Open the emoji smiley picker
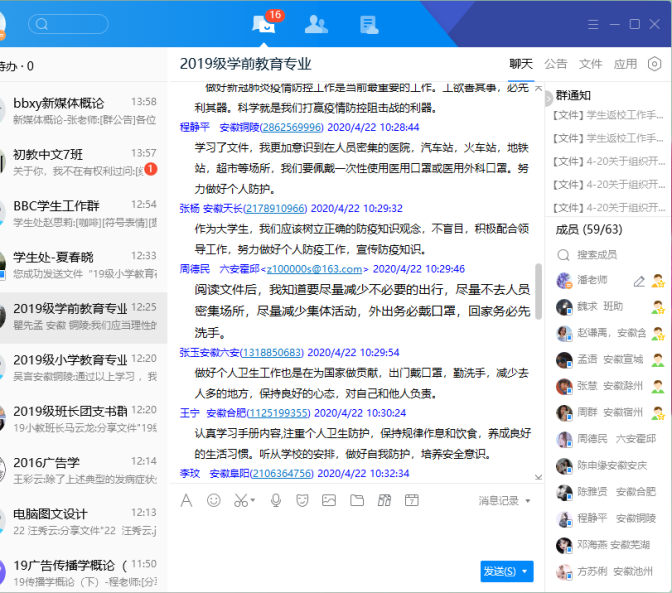The height and width of the screenshot is (593, 672). 214,500
